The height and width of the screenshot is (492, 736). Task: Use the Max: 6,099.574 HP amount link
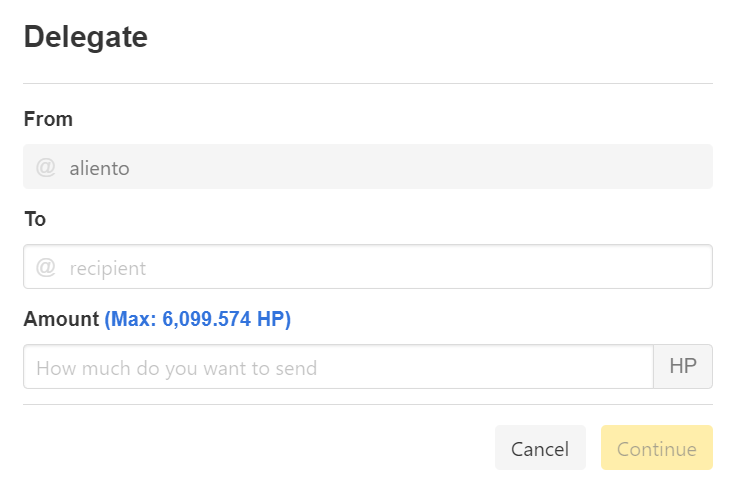click(198, 319)
